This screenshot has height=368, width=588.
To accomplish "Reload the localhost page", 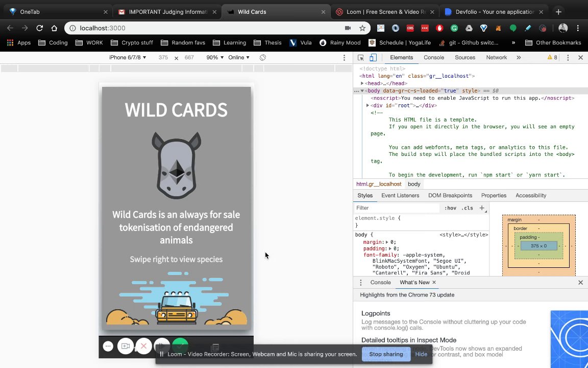I will 39,28.
